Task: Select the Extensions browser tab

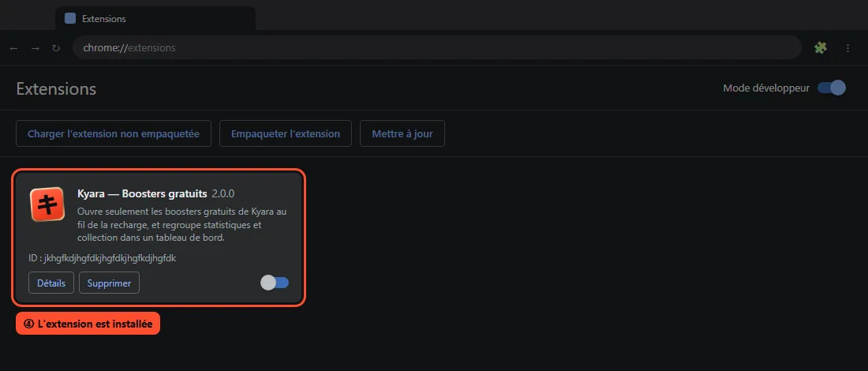Action: 155,18
